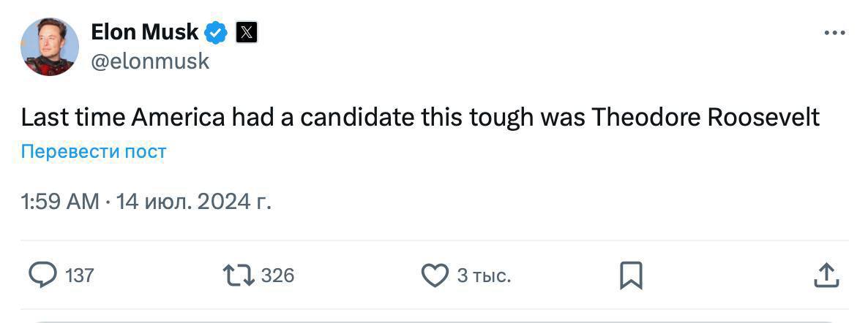Click the "Перевести пост" translate link
The image size is (868, 323).
(94, 152)
